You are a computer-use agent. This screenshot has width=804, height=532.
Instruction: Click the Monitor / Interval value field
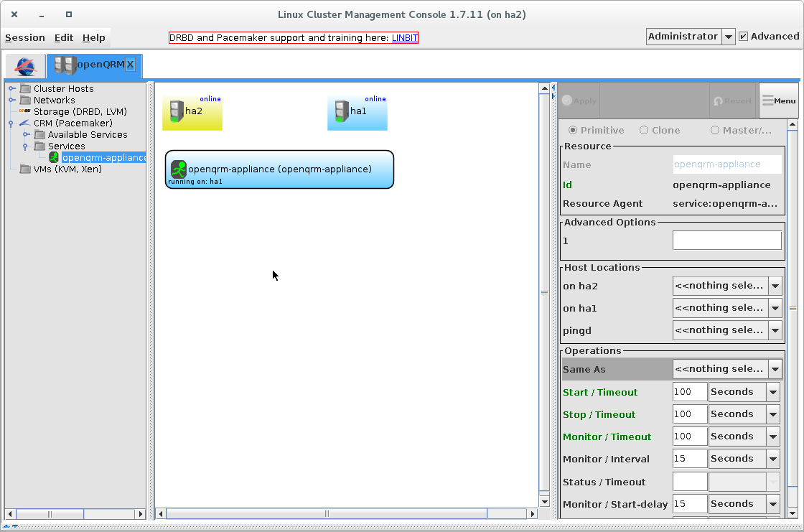690,459
